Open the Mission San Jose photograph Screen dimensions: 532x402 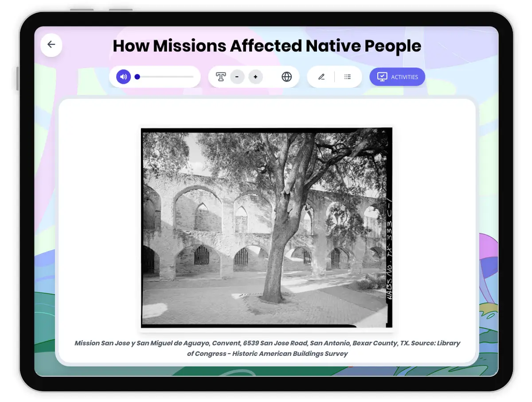266,228
